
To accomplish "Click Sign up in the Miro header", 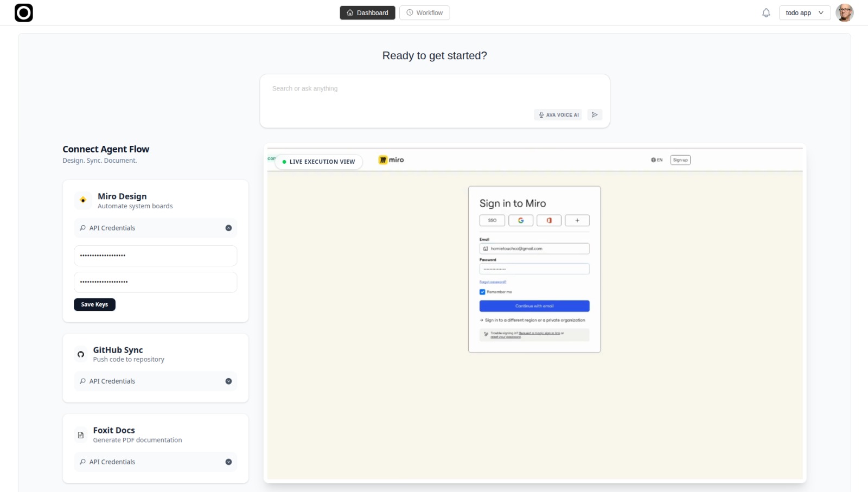I will pyautogui.click(x=680, y=160).
